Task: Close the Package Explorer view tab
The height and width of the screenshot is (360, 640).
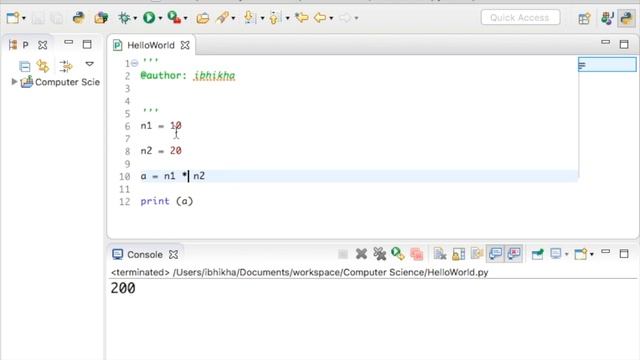Action: click(x=42, y=45)
